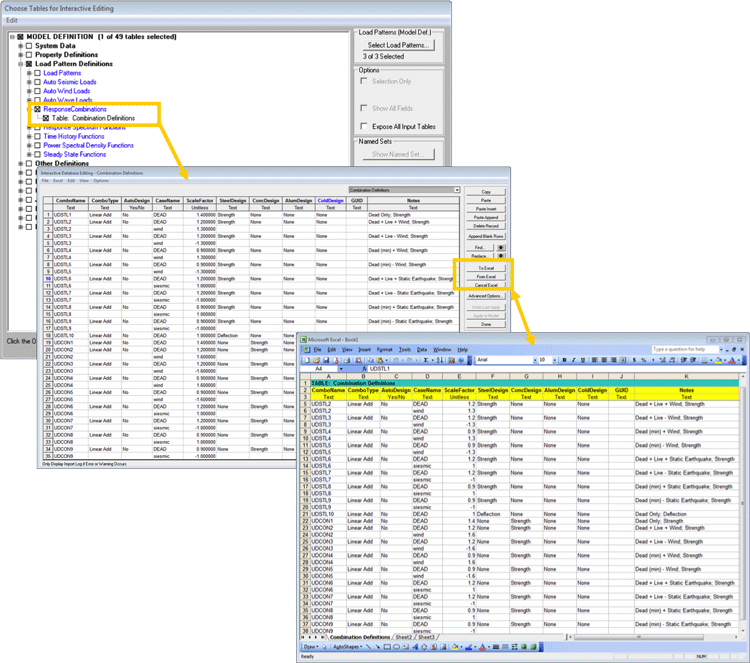Open the font size dropdown in Excel
Image resolution: width=750 pixels, height=663 pixels.
click(x=554, y=360)
